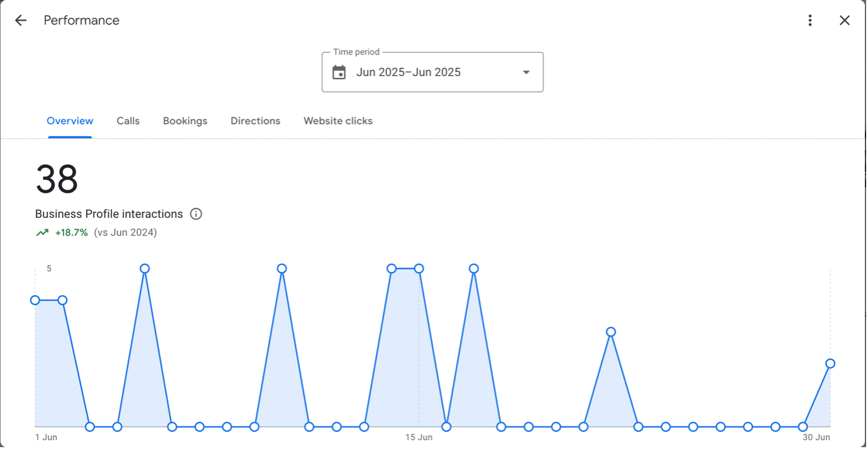
Task: Click the 'Jun 2025–Jun 2025' period text
Action: pos(409,72)
